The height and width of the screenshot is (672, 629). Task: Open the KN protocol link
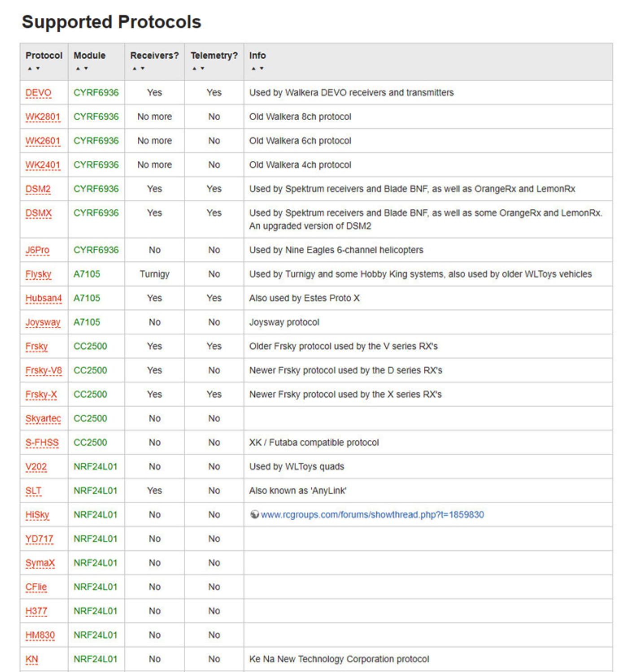pyautogui.click(x=31, y=659)
